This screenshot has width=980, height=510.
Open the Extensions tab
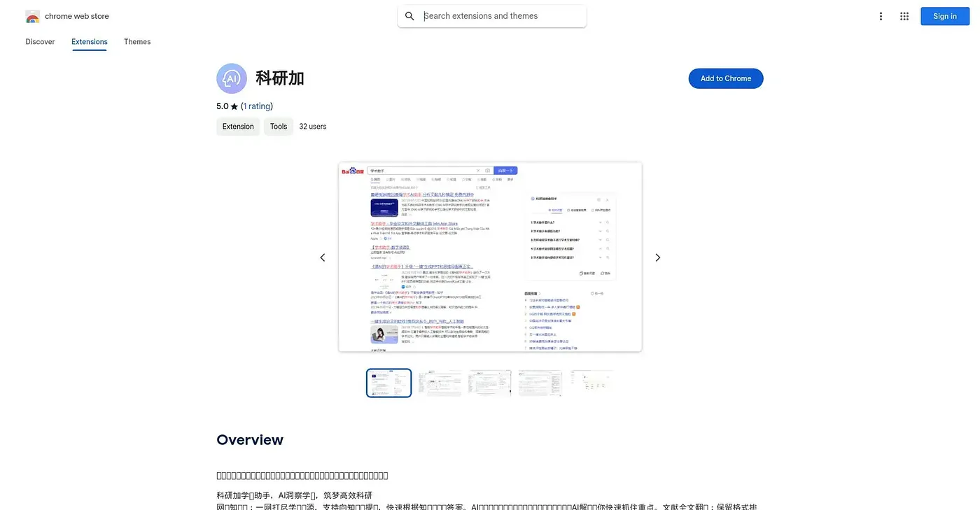[90, 42]
